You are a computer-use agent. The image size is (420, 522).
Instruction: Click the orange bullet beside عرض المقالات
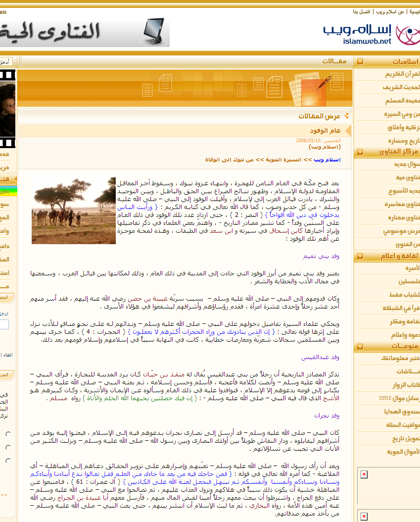[346, 116]
